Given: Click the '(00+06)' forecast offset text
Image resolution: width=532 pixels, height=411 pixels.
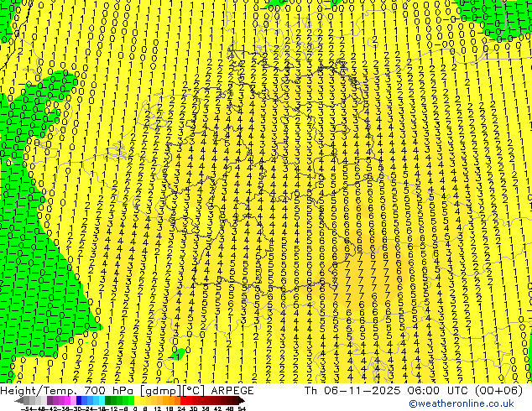Looking at the screenshot, I should point(498,391).
